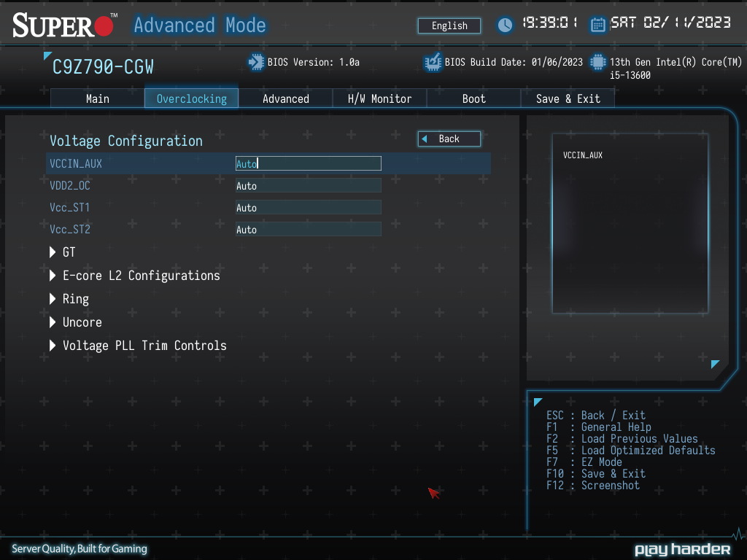The width and height of the screenshot is (747, 560).
Task: Click the VDD2_OC Auto field
Action: (309, 186)
